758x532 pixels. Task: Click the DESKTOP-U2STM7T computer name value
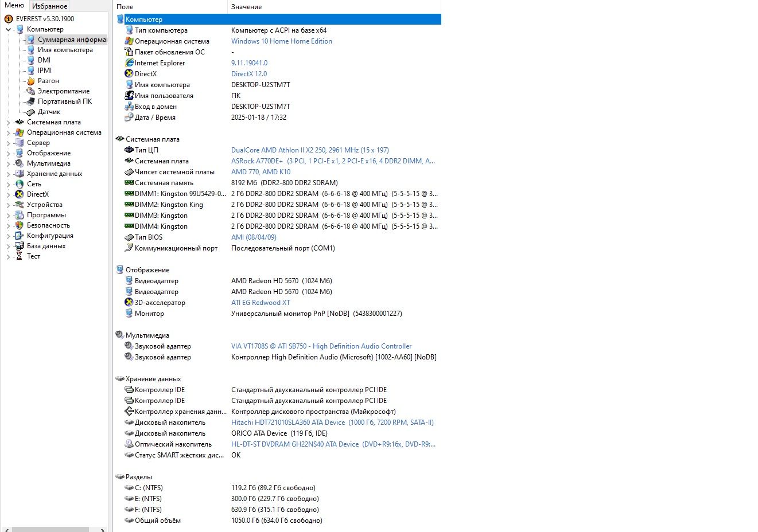[x=261, y=85]
